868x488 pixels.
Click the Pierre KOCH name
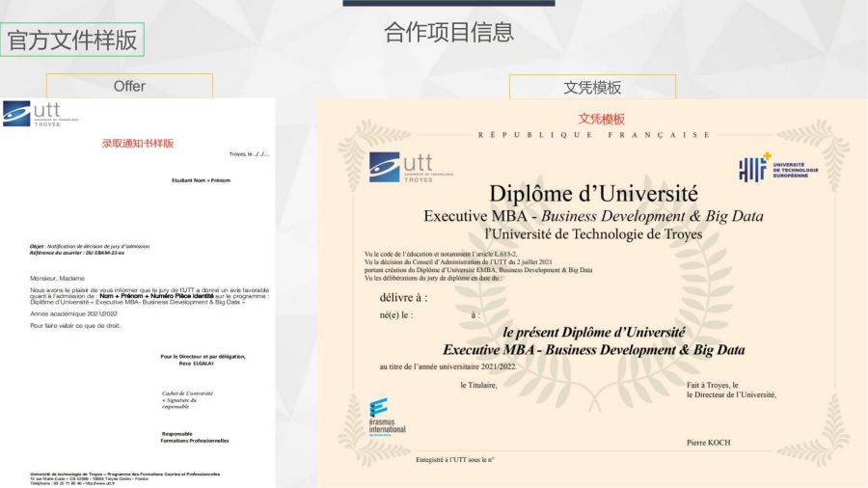[x=709, y=443]
